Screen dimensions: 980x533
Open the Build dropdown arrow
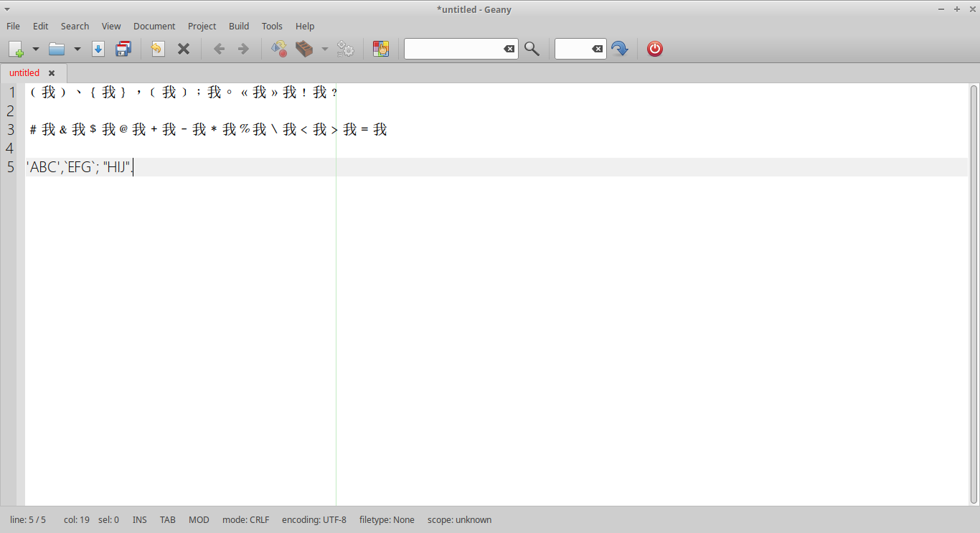coord(324,49)
